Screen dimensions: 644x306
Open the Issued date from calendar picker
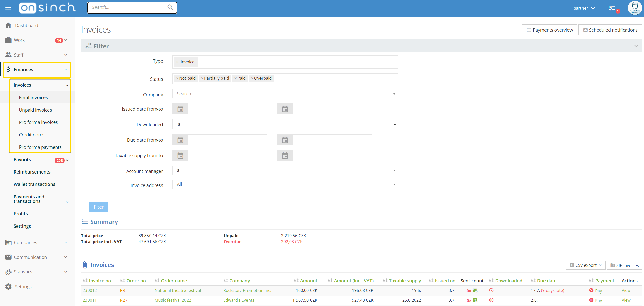coord(180,109)
